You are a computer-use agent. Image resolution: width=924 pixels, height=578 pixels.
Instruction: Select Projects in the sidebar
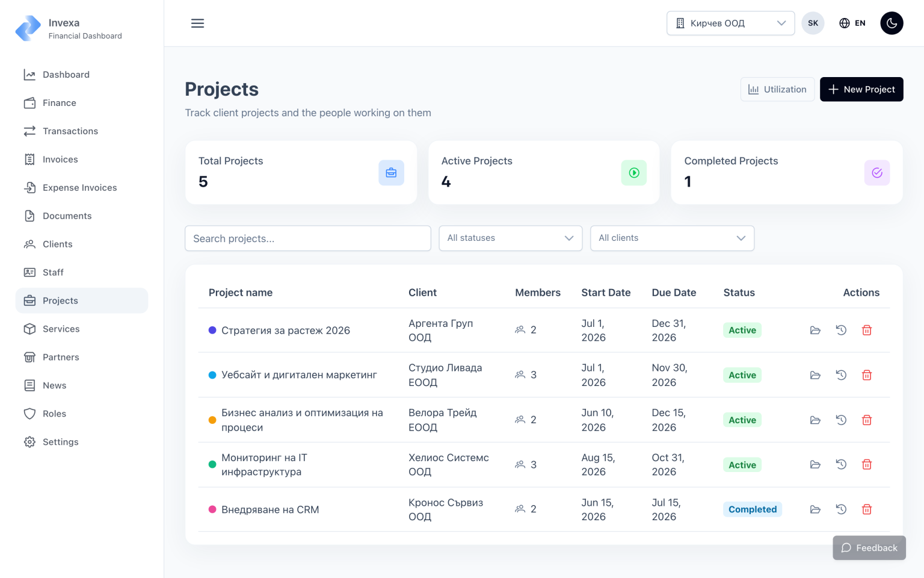(82, 300)
